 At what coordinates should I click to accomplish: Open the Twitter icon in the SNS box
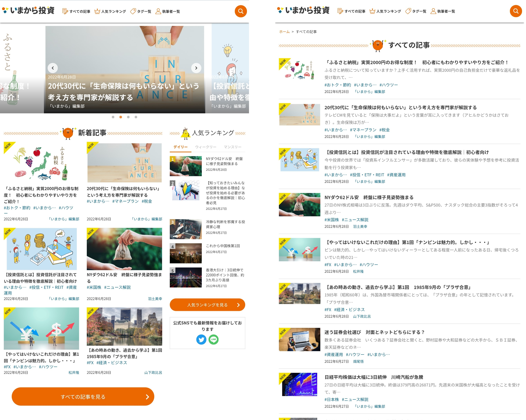(201, 339)
